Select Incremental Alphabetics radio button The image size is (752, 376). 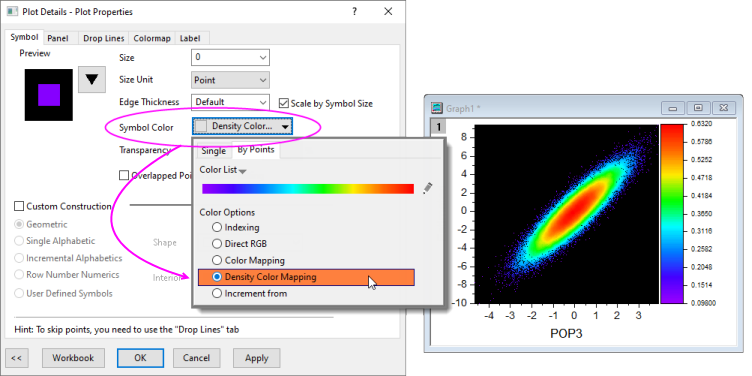click(19, 258)
